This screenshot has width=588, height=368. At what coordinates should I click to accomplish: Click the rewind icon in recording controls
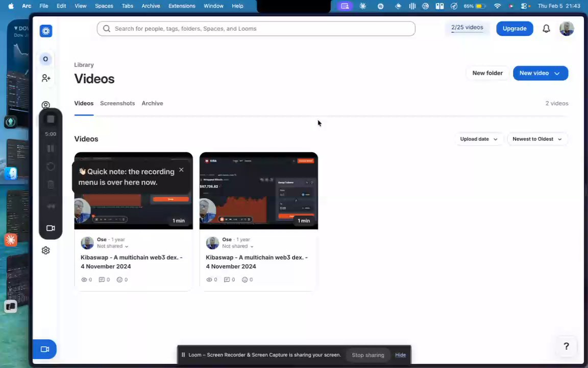point(51,206)
